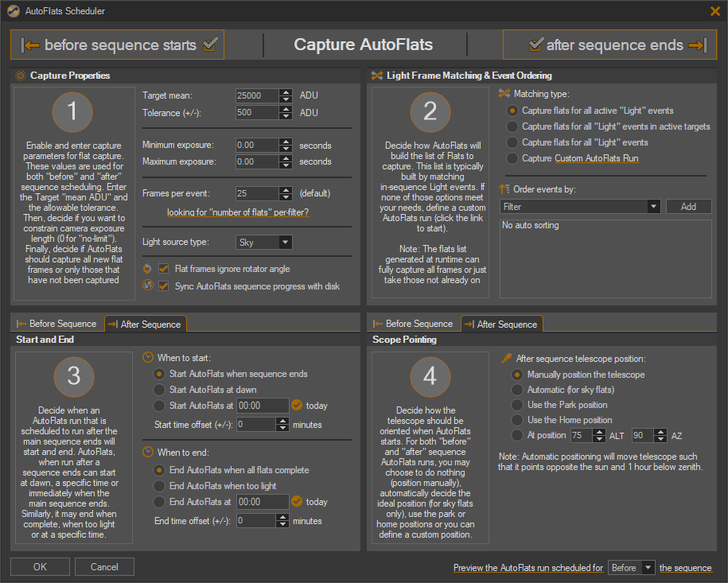This screenshot has width=728, height=583.
Task: Select Use the Home position
Action: point(516,420)
